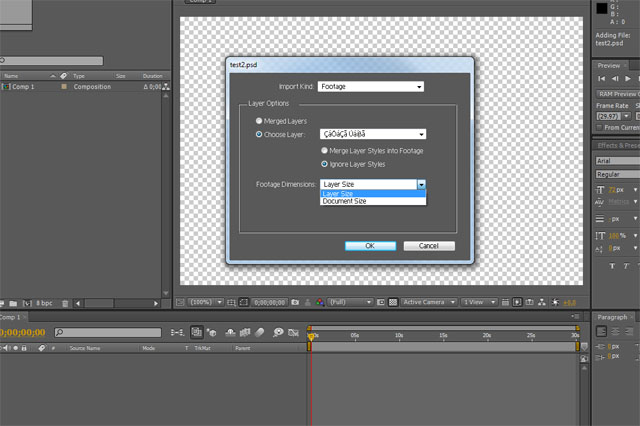Click the trash delete icon in Project panel
The image size is (640, 426).
(x=65, y=303)
